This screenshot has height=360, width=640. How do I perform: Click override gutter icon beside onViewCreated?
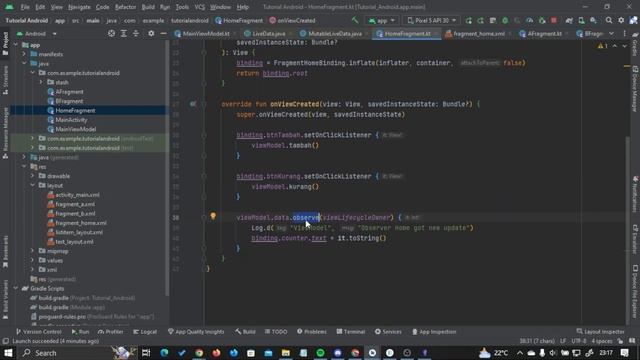(193, 104)
